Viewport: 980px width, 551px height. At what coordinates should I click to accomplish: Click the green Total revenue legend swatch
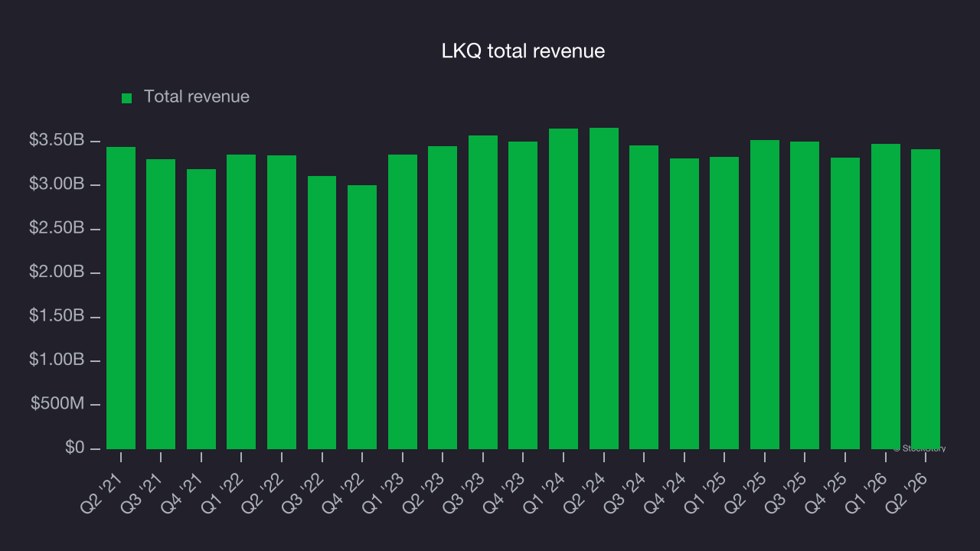pos(127,98)
